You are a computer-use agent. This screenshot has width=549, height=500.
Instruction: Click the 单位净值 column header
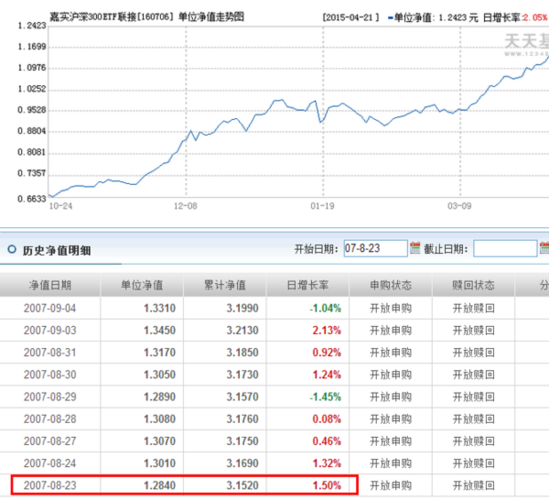(142, 285)
